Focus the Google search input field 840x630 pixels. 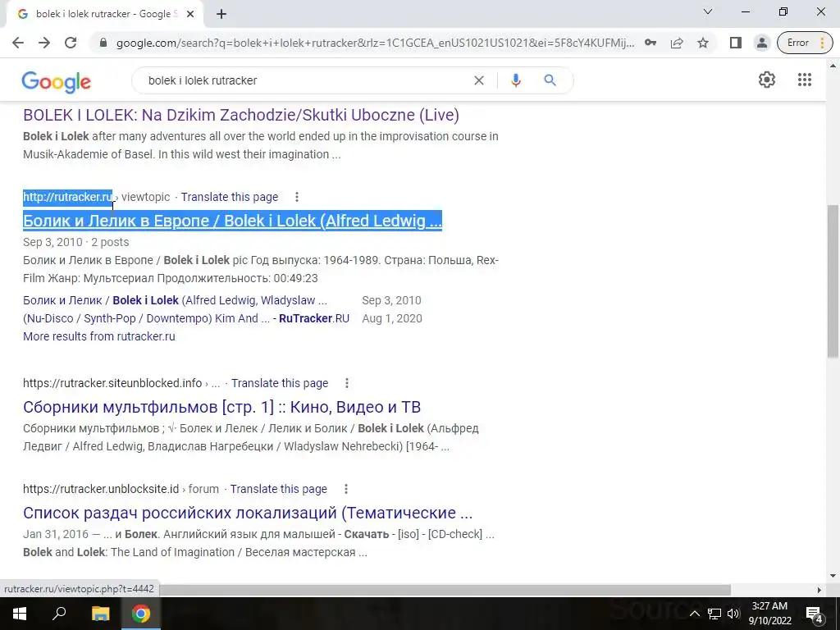point(305,80)
